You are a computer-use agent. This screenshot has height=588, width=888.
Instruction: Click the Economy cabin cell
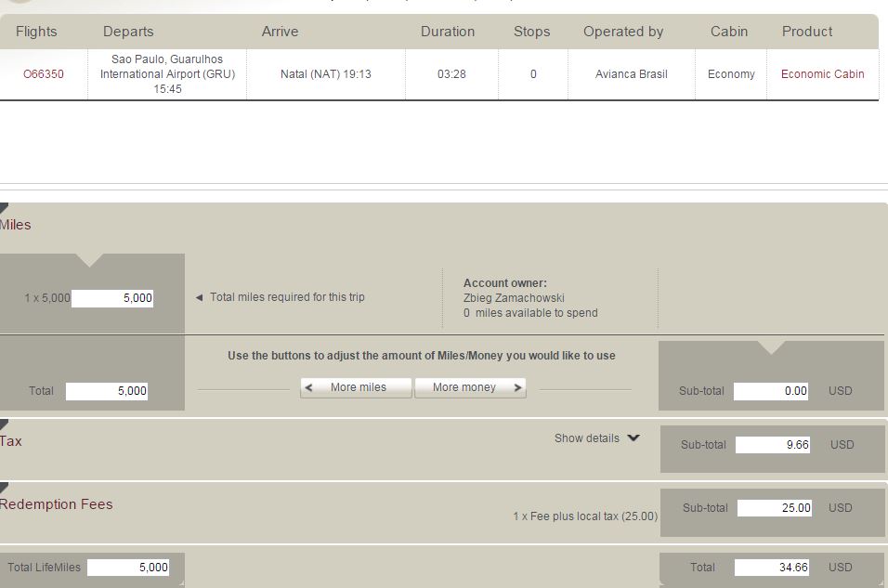point(731,74)
